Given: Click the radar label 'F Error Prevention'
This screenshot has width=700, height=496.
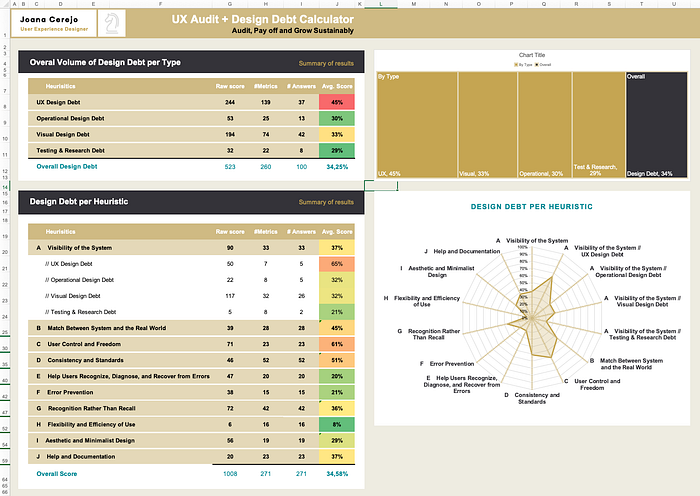Looking at the screenshot, I should [447, 364].
